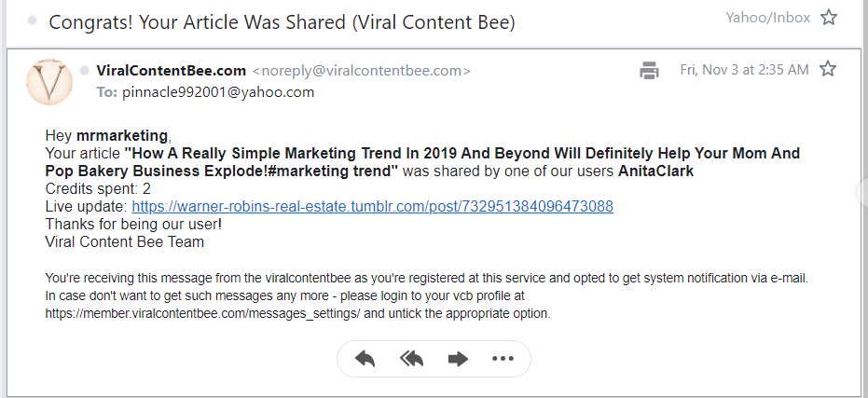Click the member.viralcontentbee.com messages_settings URL
The width and height of the screenshot is (868, 398).
[202, 314]
